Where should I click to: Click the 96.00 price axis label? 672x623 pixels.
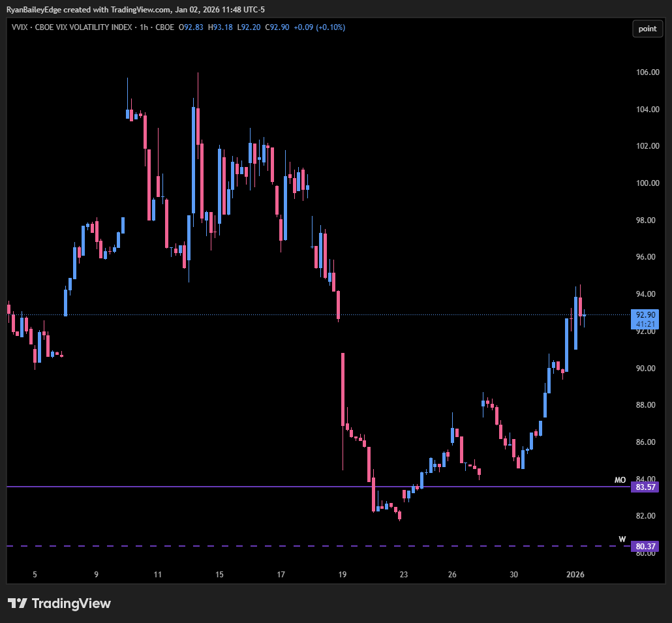646,257
